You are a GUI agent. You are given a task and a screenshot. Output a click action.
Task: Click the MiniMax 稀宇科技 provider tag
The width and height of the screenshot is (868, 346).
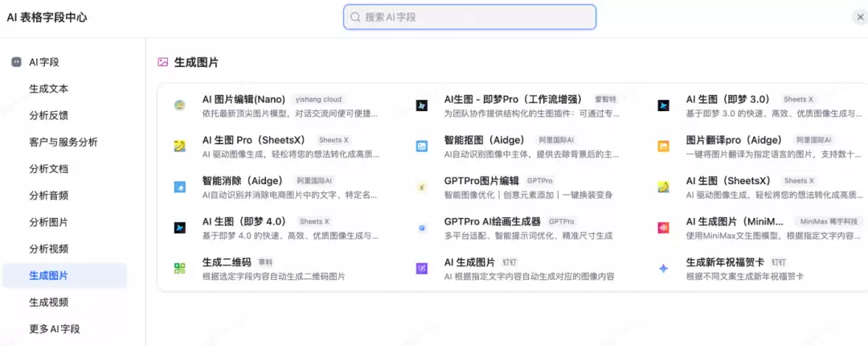coord(829,222)
